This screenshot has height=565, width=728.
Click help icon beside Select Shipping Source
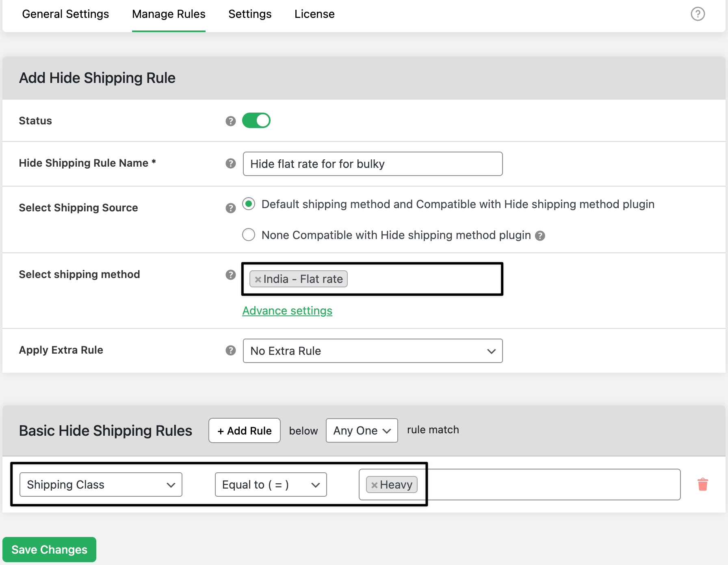(x=231, y=208)
